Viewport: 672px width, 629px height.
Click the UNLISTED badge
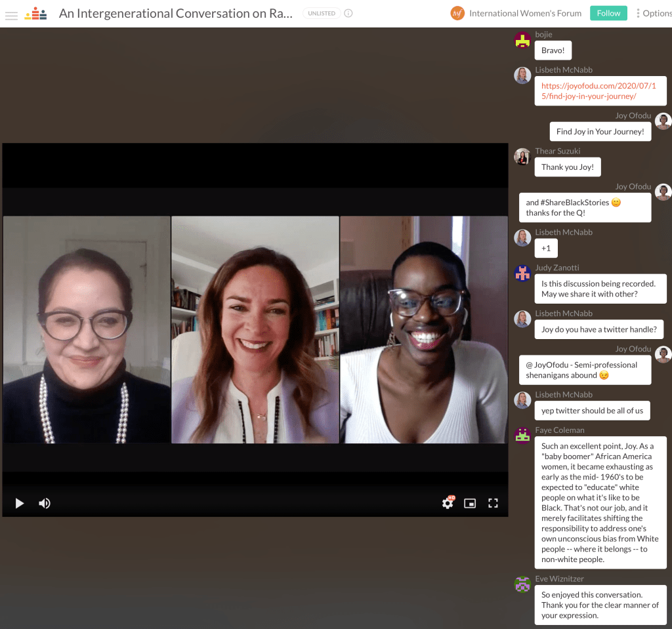click(322, 13)
